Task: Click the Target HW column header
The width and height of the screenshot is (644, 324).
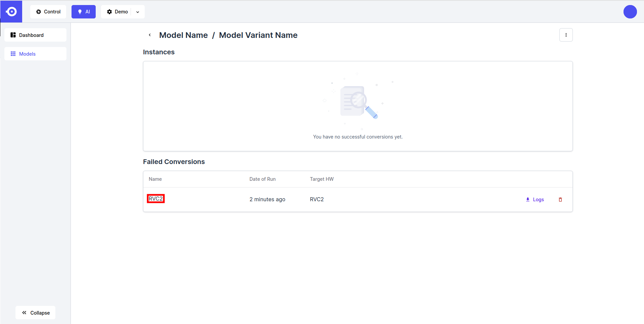Action: [x=321, y=179]
